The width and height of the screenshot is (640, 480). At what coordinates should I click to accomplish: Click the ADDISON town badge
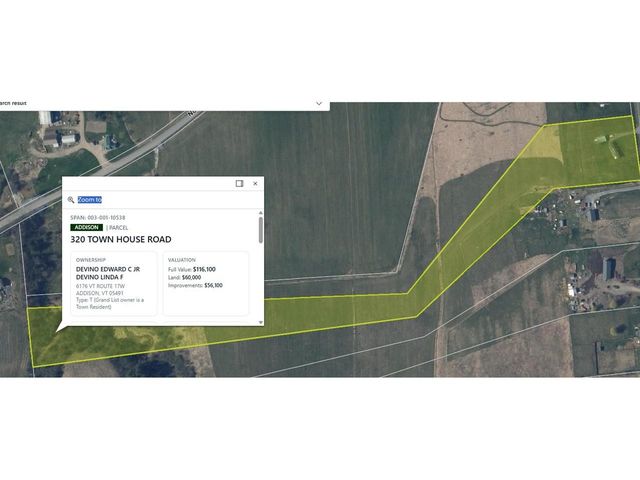pos(87,227)
